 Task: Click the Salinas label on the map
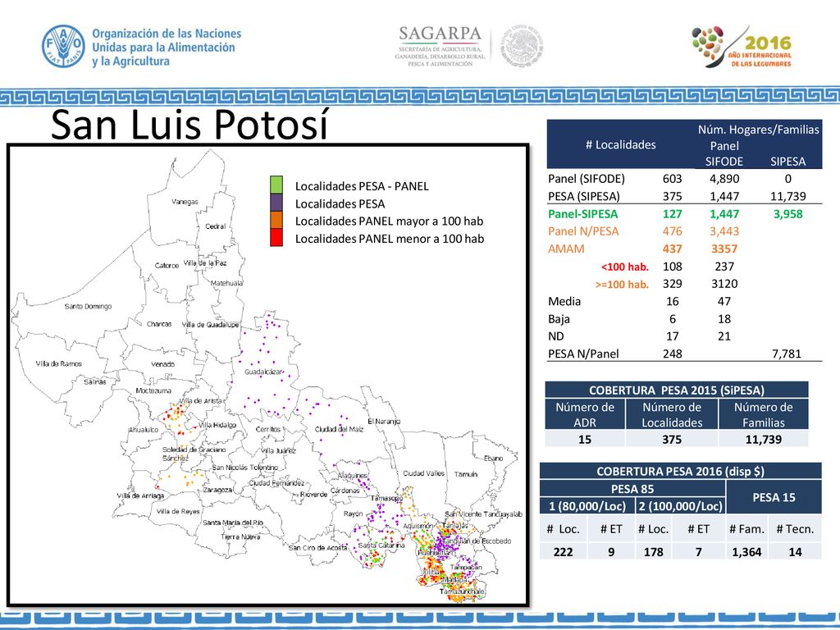[x=95, y=382]
